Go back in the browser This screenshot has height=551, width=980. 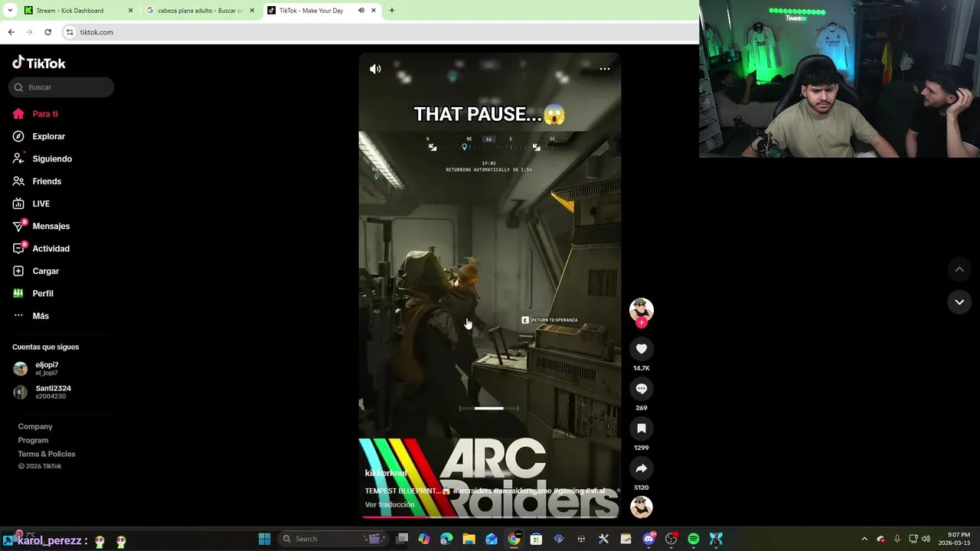pyautogui.click(x=11, y=32)
